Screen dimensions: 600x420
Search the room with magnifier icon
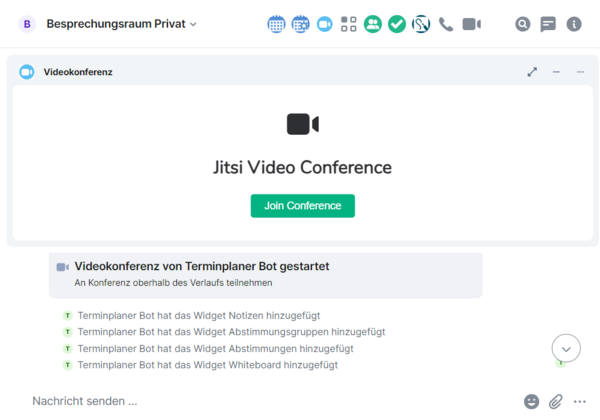pos(523,24)
